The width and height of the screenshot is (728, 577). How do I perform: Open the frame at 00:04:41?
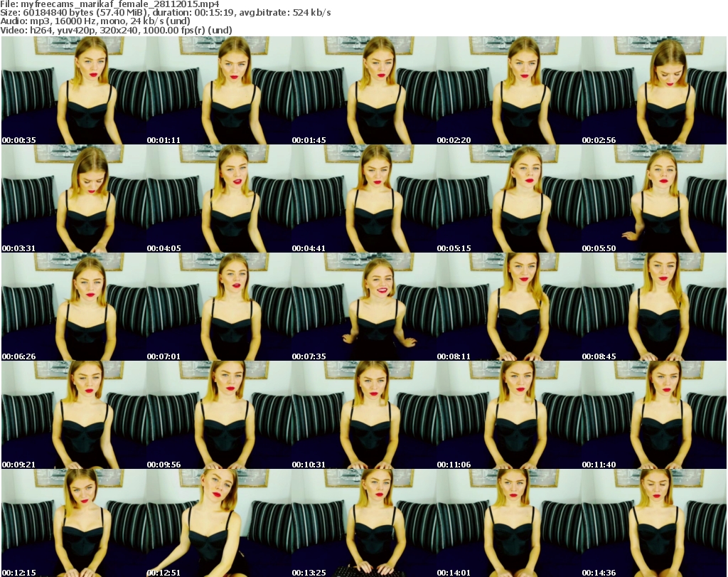coord(364,198)
